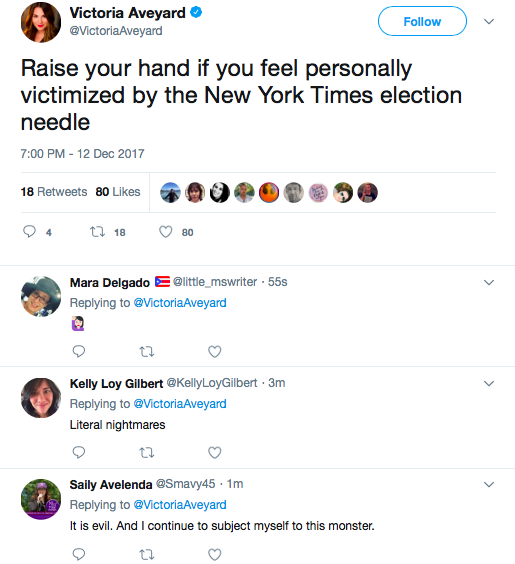515x564 pixels.
Task: Reply to Saily Avelenda's tweet
Action: coord(78,554)
